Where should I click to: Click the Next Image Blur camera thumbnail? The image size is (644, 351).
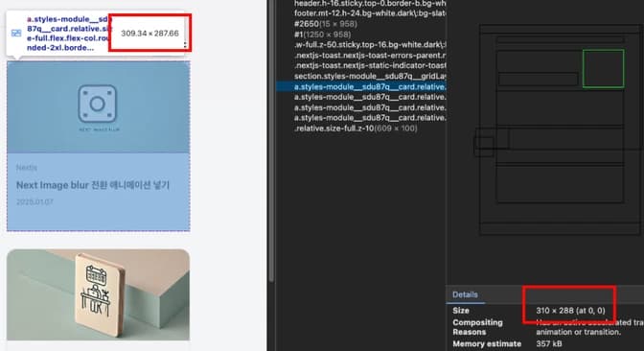point(98,107)
